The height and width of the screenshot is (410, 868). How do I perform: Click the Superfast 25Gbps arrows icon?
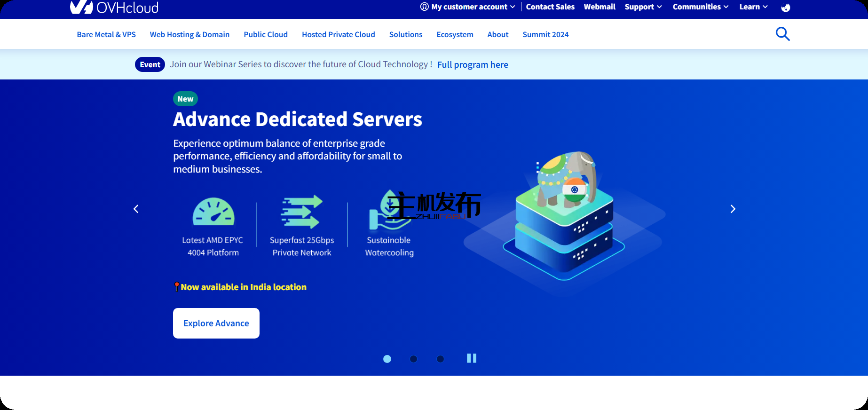[301, 212]
